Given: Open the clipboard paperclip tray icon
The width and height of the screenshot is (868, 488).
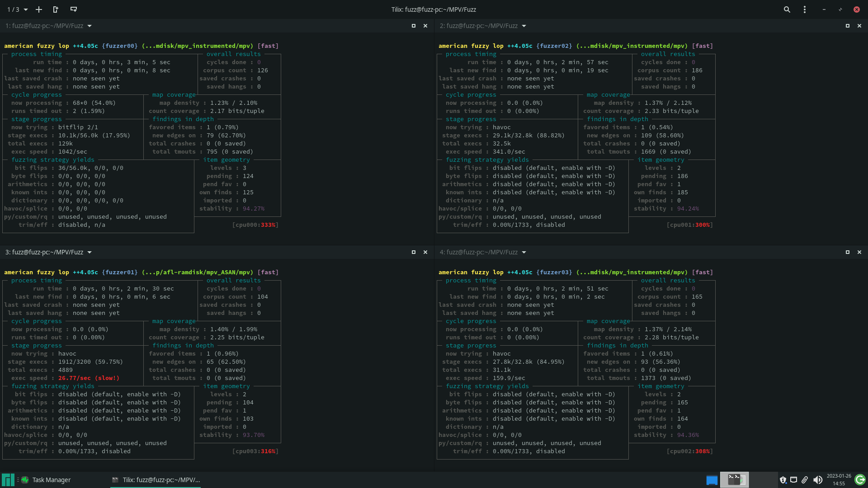Looking at the screenshot, I should (805, 480).
